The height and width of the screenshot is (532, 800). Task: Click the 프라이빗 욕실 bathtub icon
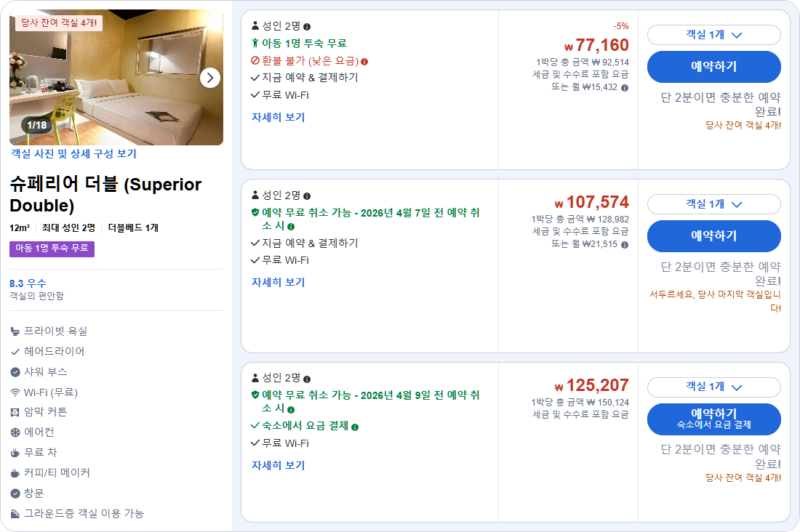(15, 331)
